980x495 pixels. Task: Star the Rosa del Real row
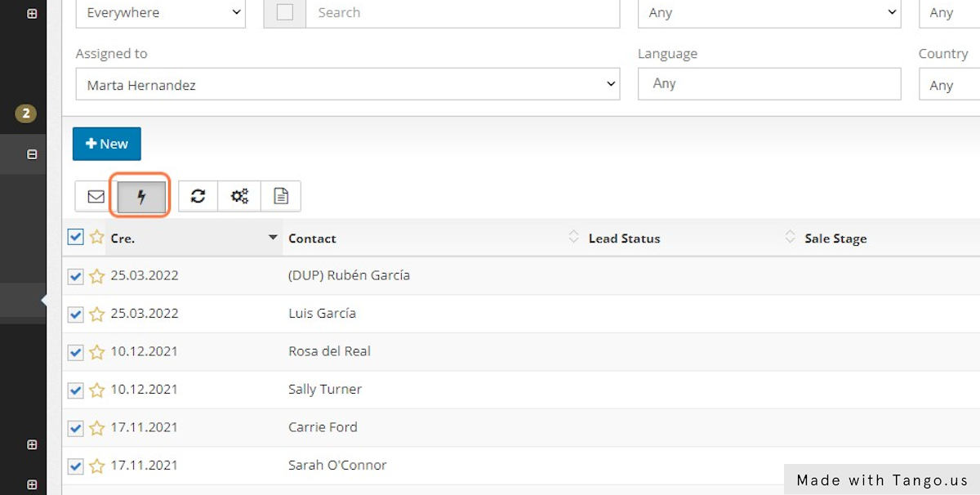97,352
